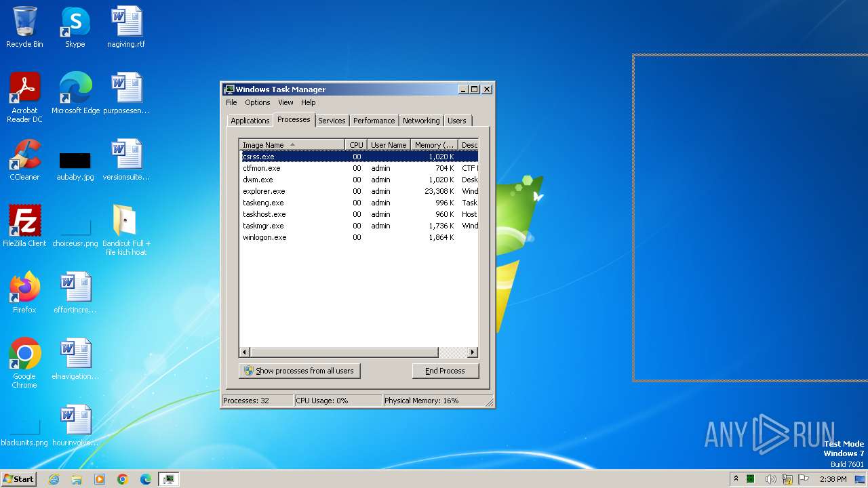Image resolution: width=868 pixels, height=488 pixels.
Task: Open the Firefox desktop shortcut
Action: (x=24, y=293)
